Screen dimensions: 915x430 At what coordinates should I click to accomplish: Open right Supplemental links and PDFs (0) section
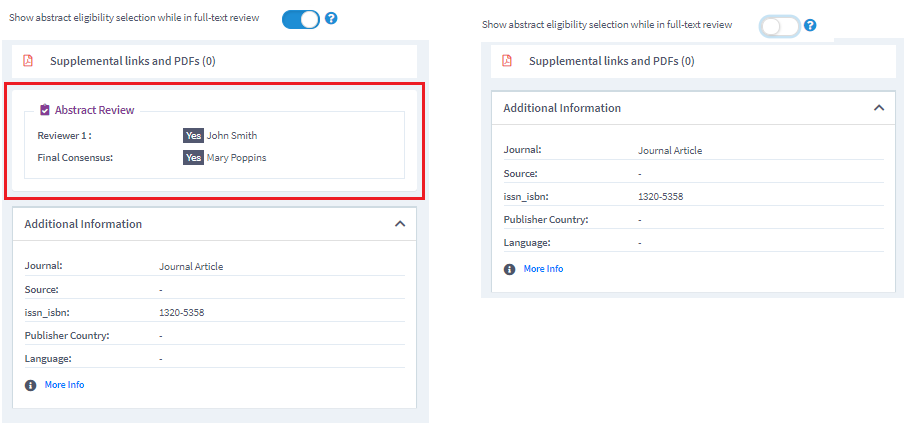(x=693, y=61)
